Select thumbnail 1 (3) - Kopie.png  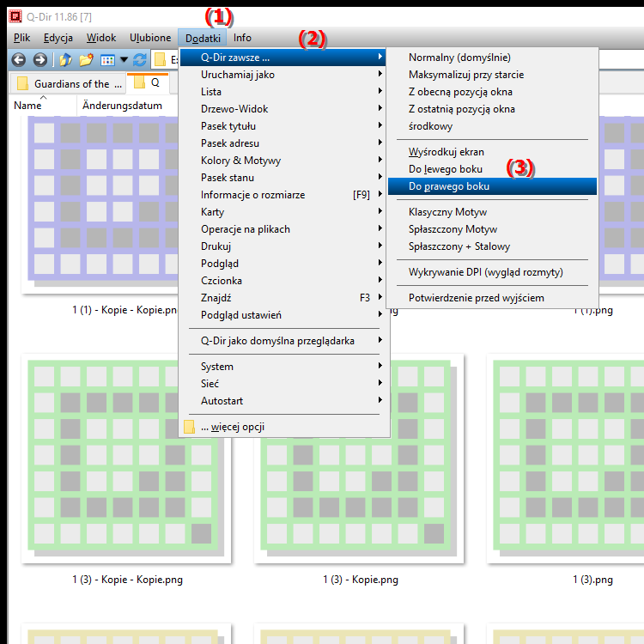tap(359, 459)
